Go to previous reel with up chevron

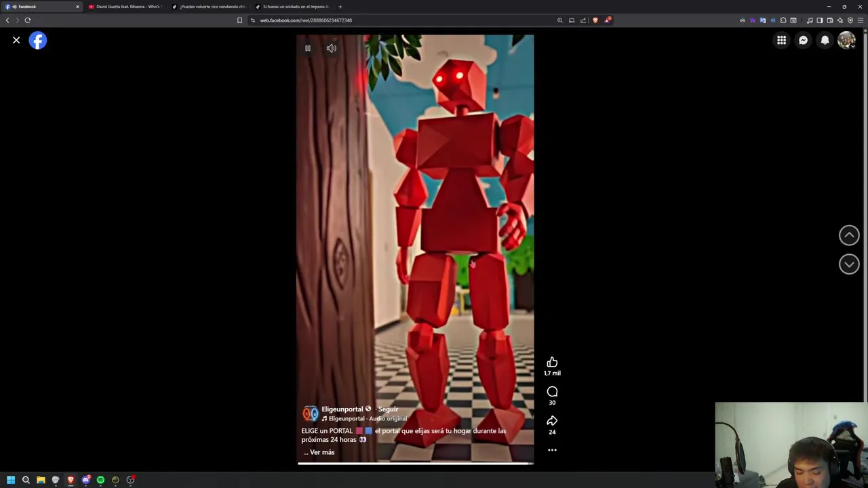849,235
